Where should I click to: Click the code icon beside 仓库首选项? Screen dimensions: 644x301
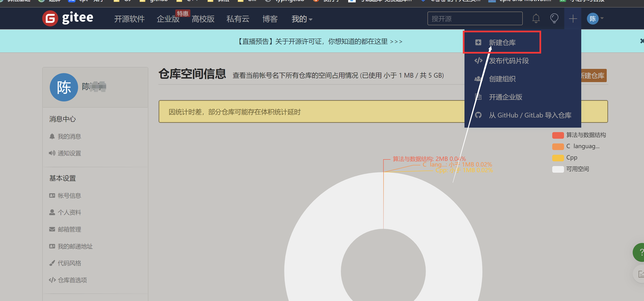52,280
